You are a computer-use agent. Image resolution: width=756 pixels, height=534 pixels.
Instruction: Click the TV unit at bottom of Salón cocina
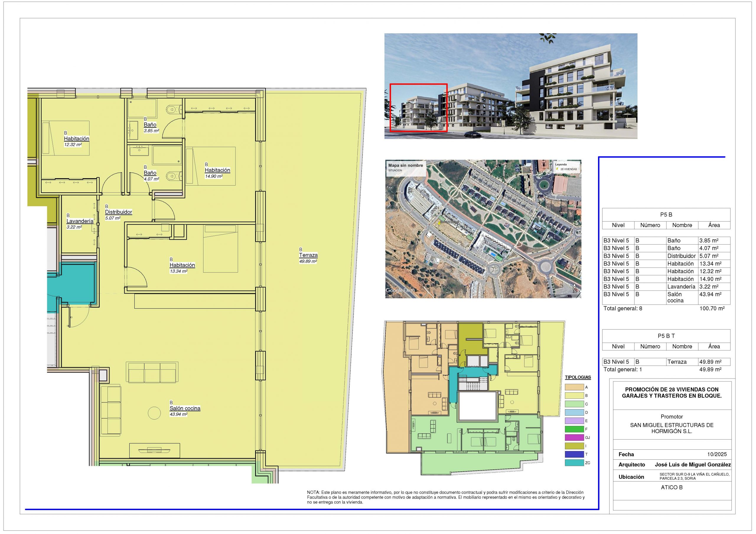pos(154,451)
